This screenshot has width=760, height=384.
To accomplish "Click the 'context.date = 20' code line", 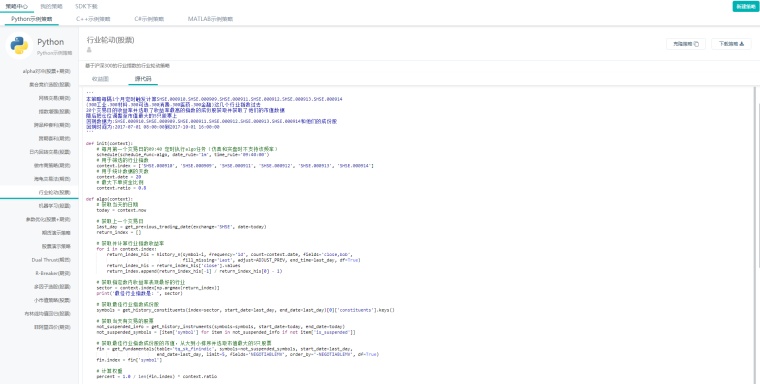I will [119, 176].
